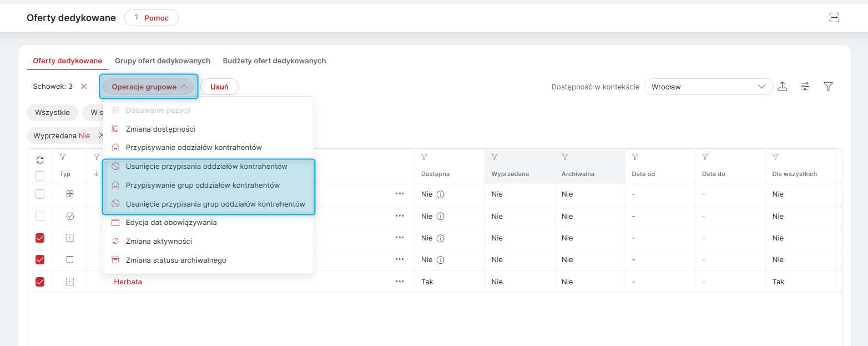
Task: Choose Zmiana statusu archiwalnego menu item
Action: pos(209,260)
